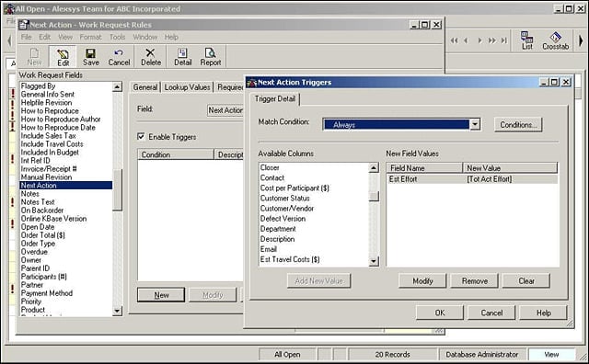Select Payment Method field
The width and height of the screenshot is (589, 364).
click(x=47, y=293)
